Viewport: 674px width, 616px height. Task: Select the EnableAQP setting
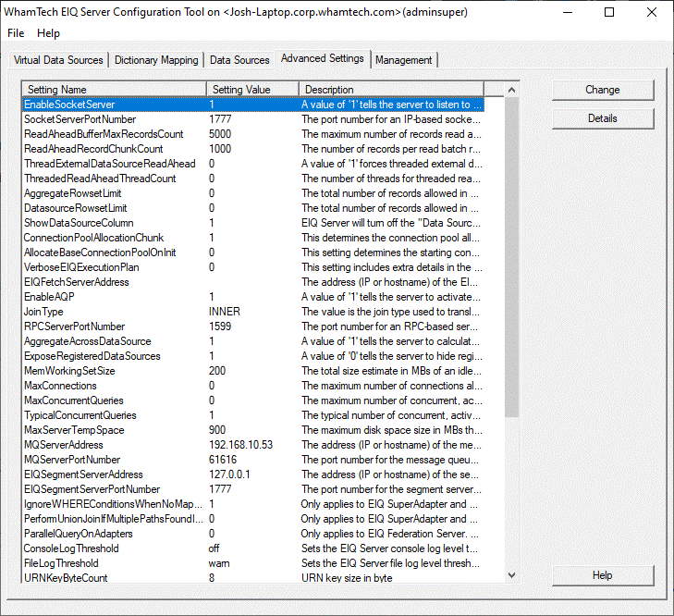pyautogui.click(x=253, y=297)
